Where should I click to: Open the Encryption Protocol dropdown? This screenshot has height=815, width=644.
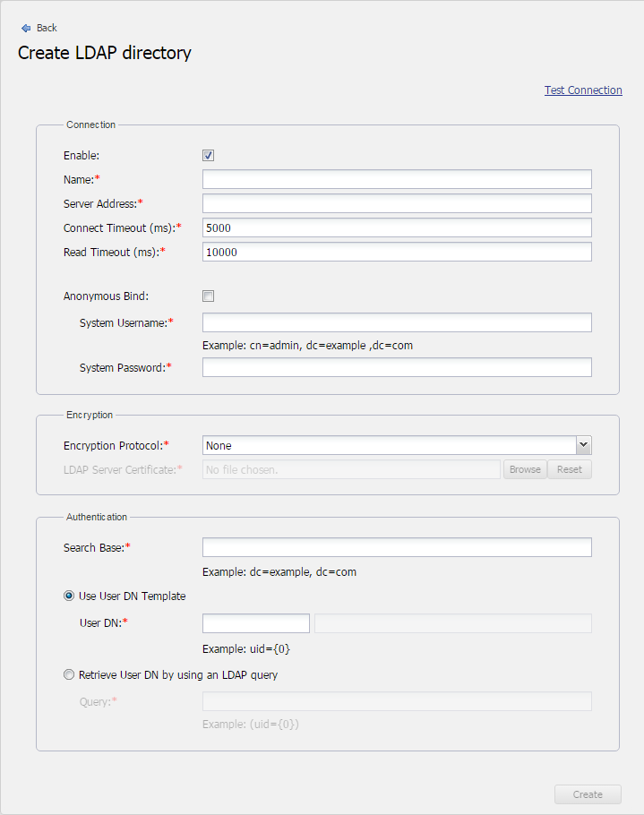[x=390, y=445]
